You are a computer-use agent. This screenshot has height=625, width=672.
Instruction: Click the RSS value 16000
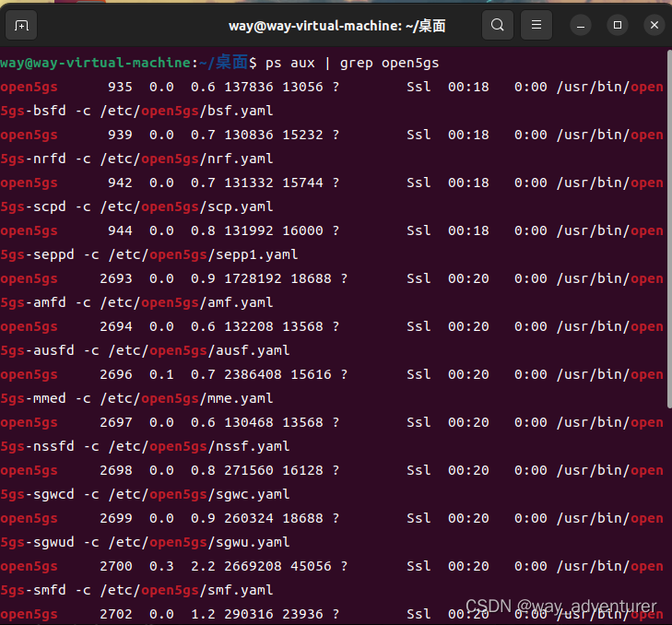click(x=302, y=231)
